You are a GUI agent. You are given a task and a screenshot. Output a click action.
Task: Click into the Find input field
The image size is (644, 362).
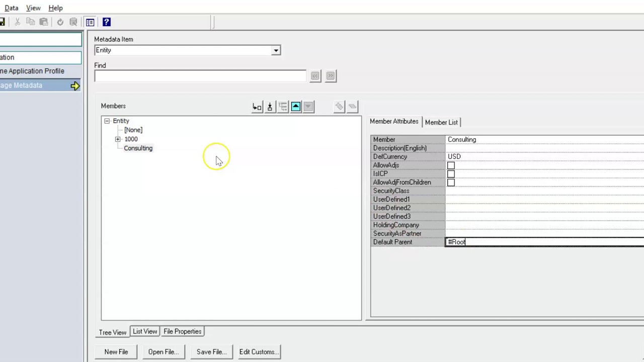point(200,76)
